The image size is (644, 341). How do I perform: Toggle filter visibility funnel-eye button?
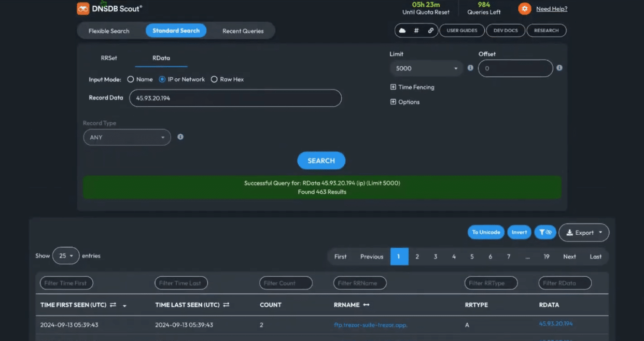(x=545, y=232)
